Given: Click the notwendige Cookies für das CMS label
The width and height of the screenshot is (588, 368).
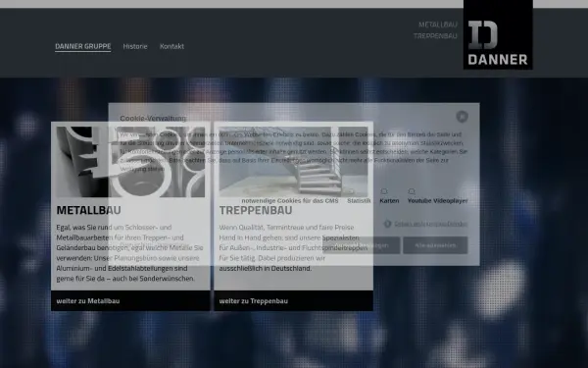Looking at the screenshot, I should pos(290,201).
